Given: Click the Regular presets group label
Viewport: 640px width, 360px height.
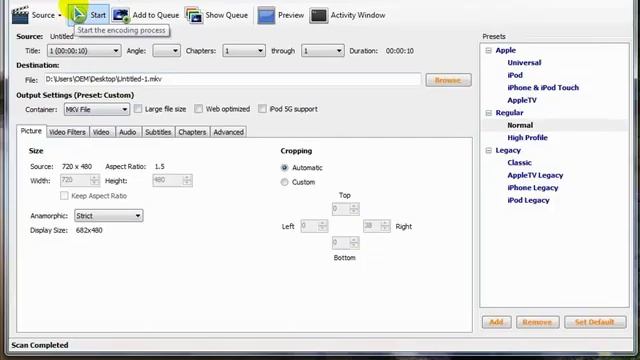Looking at the screenshot, I should coord(509,113).
